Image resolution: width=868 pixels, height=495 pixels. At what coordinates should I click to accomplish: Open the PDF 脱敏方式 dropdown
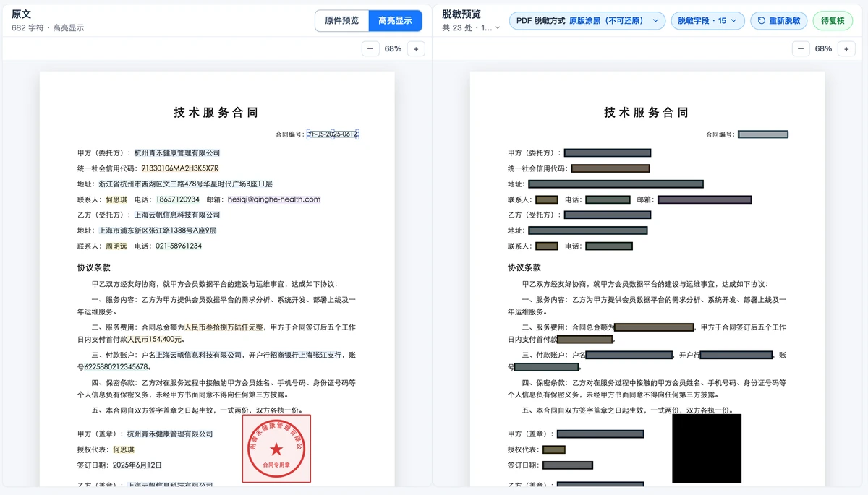(x=587, y=21)
